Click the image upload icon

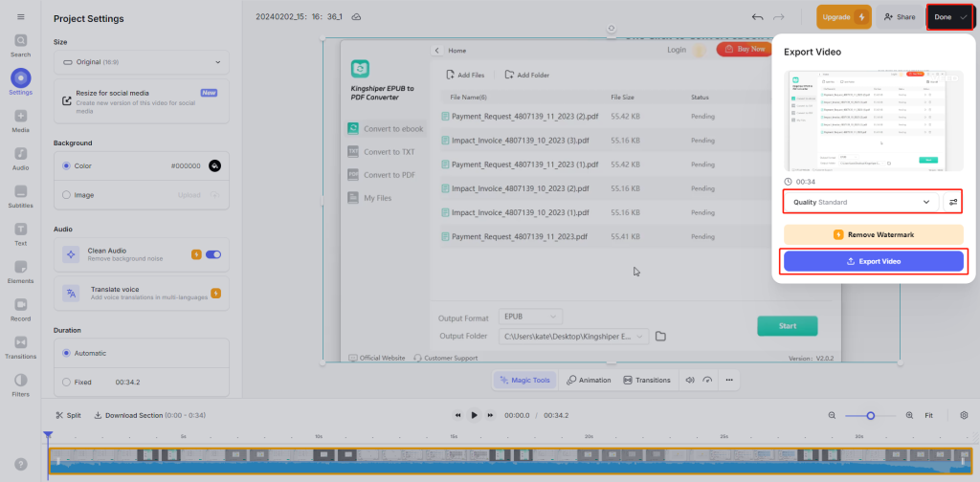coord(213,195)
